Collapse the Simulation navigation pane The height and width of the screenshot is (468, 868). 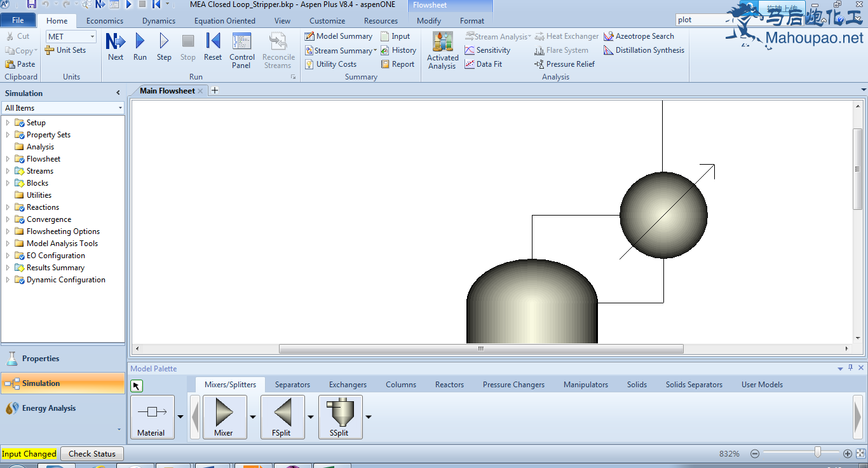[118, 93]
